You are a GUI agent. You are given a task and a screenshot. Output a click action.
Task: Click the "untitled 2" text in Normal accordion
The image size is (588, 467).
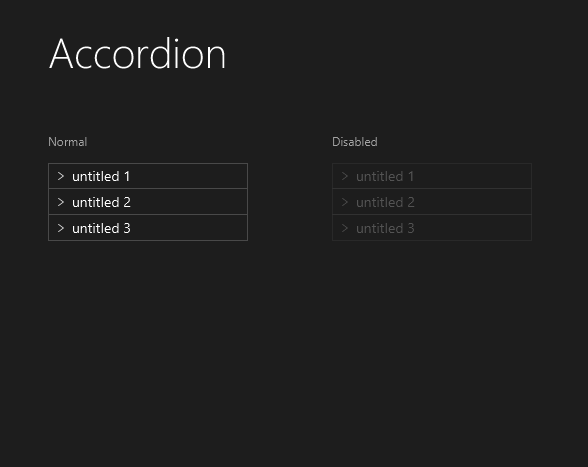click(101, 202)
